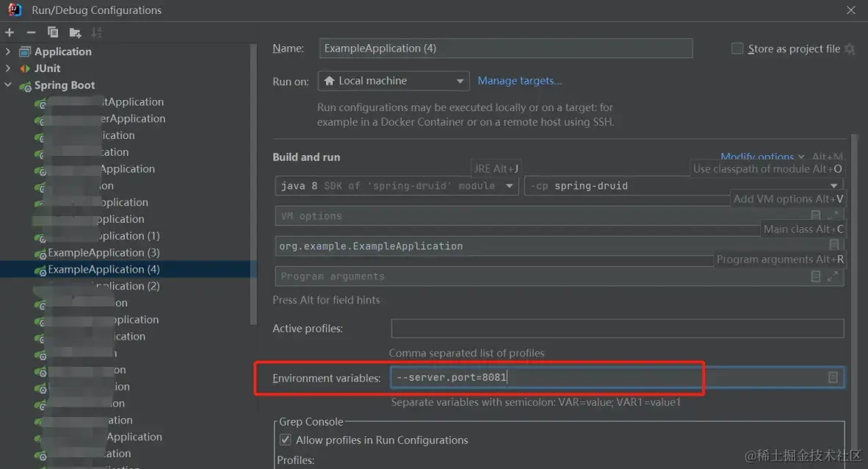
Task: Enable Store as project file checkbox
Action: (x=737, y=49)
